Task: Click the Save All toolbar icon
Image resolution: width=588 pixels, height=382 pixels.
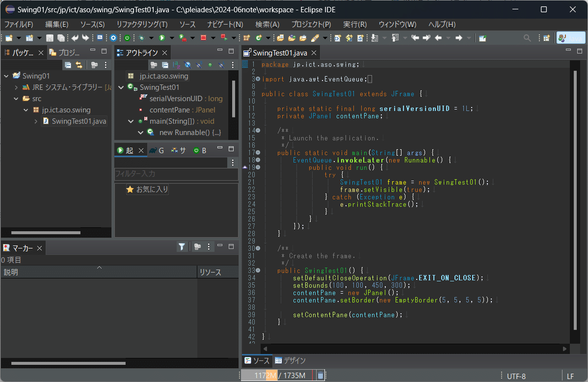Action: pos(61,38)
